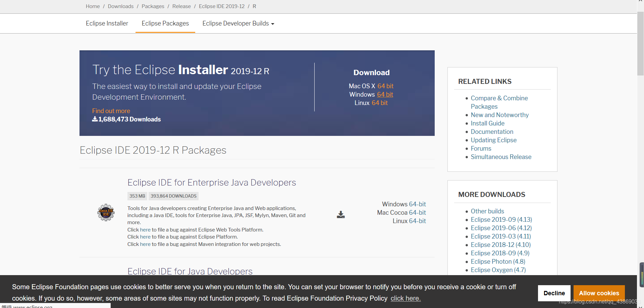
Task: Go to Home in the breadcrumb
Action: pos(93,6)
